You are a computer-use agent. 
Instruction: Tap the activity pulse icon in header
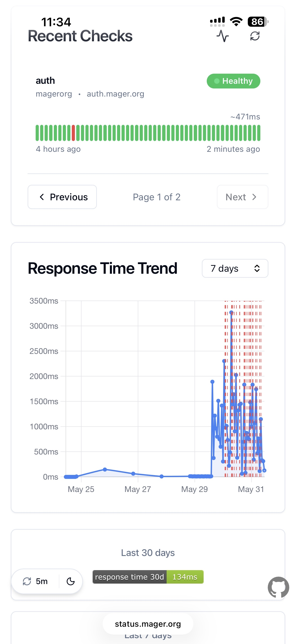coord(222,36)
